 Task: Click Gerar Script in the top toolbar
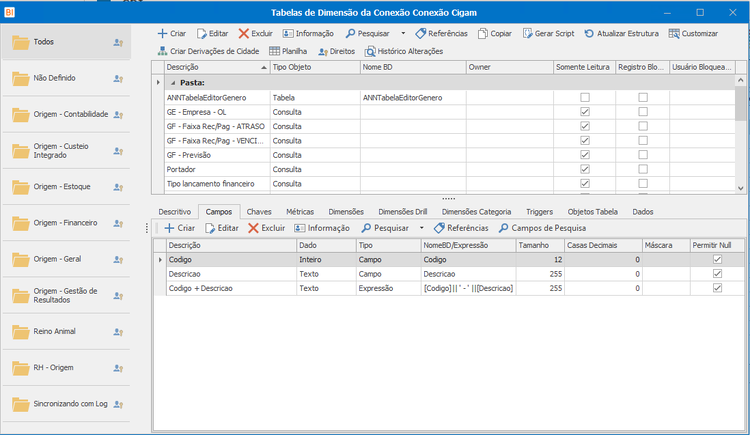point(548,33)
